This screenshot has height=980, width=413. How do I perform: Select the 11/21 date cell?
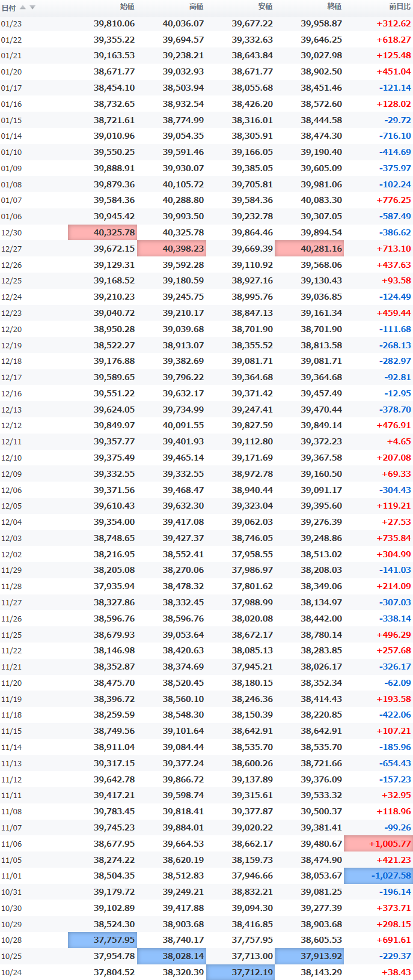coord(11,667)
